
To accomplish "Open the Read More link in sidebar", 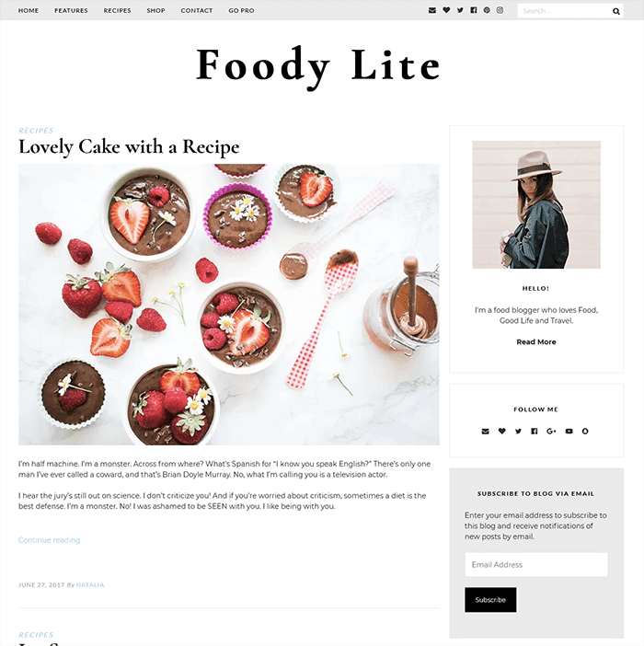I will tap(536, 342).
